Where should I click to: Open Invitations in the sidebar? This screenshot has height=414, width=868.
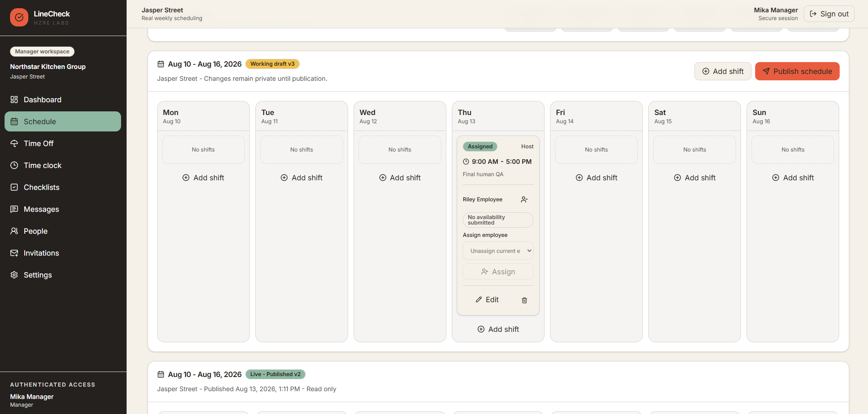(x=63, y=253)
